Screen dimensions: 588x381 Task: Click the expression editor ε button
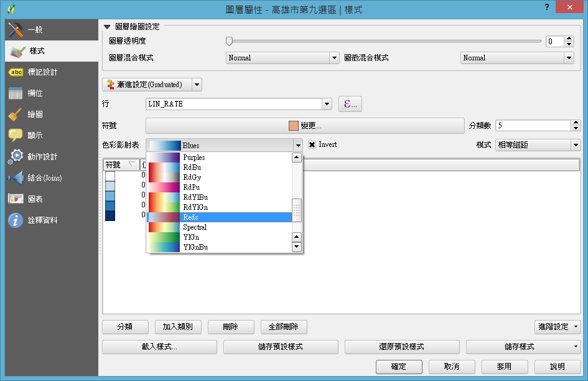(x=350, y=105)
